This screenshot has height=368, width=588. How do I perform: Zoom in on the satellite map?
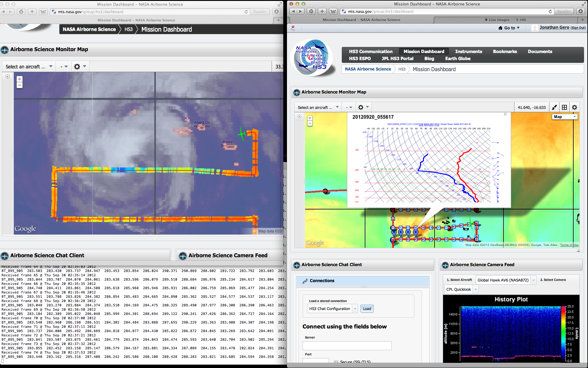tap(20, 79)
